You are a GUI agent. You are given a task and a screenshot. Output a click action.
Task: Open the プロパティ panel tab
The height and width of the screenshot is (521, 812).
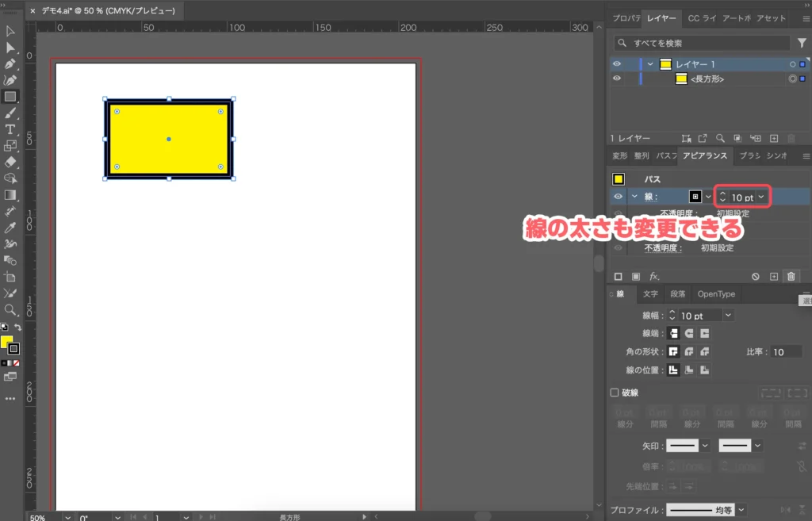[x=626, y=18]
